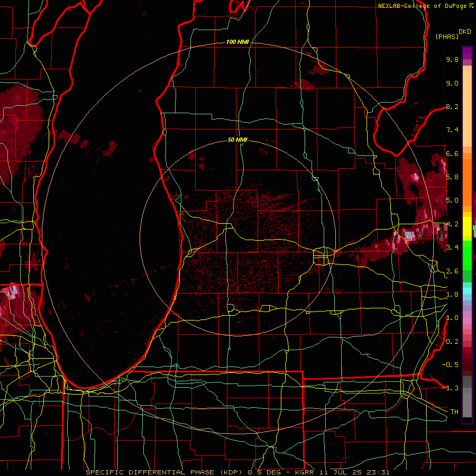The height and width of the screenshot is (476, 476).
Task: Click the "100 NMI" range ring label
Action: [x=237, y=42]
